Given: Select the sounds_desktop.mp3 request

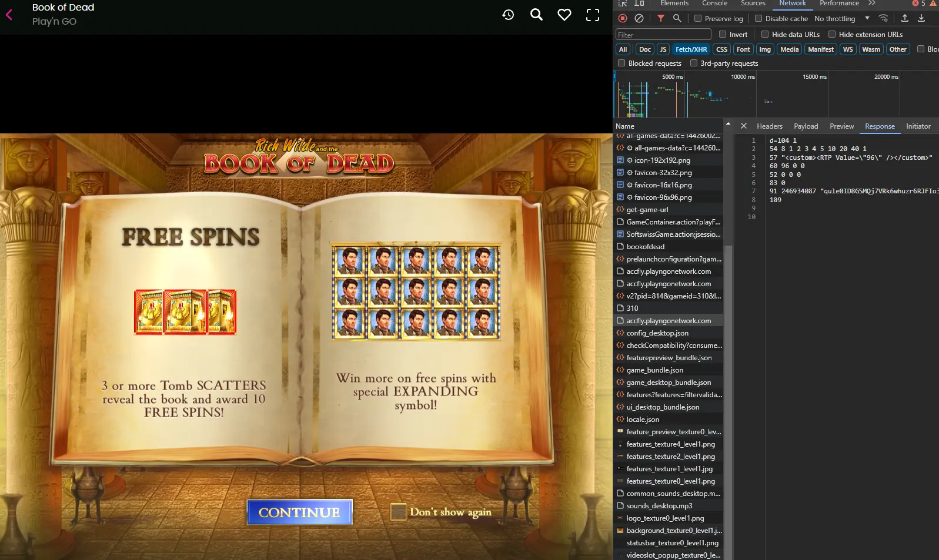Looking at the screenshot, I should pos(669,506).
